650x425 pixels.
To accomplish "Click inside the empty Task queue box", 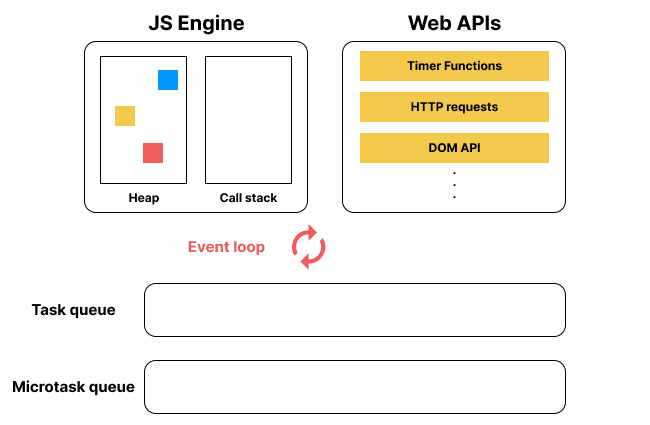I will [x=355, y=310].
